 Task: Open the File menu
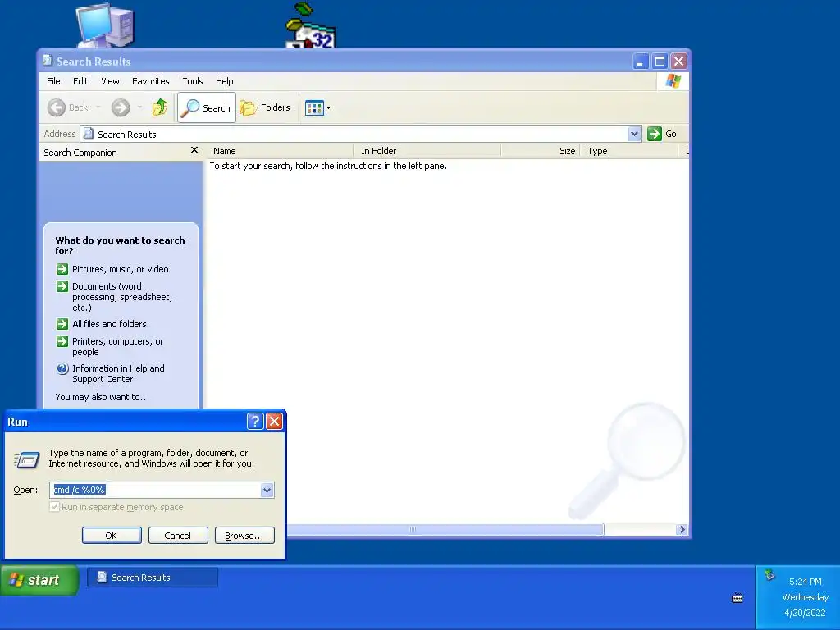(53, 81)
